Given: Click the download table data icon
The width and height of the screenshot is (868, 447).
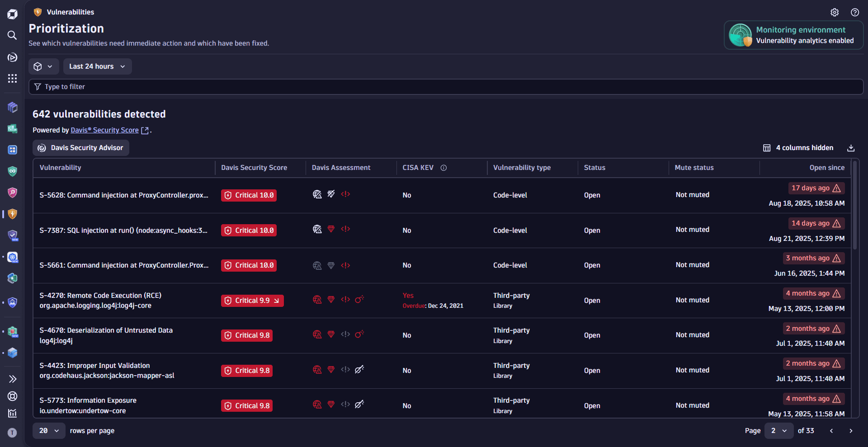Looking at the screenshot, I should click(x=851, y=148).
